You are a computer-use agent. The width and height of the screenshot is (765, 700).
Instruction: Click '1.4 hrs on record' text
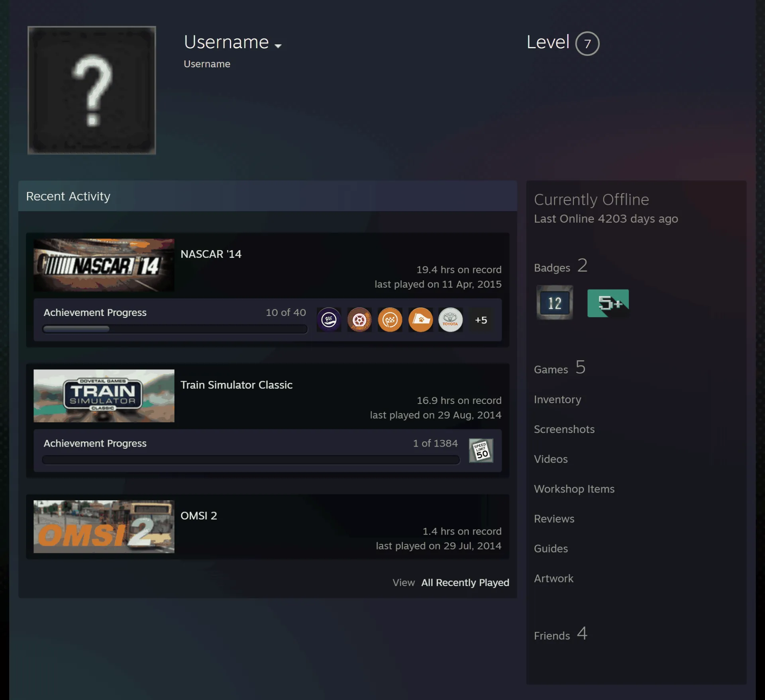pos(462,531)
